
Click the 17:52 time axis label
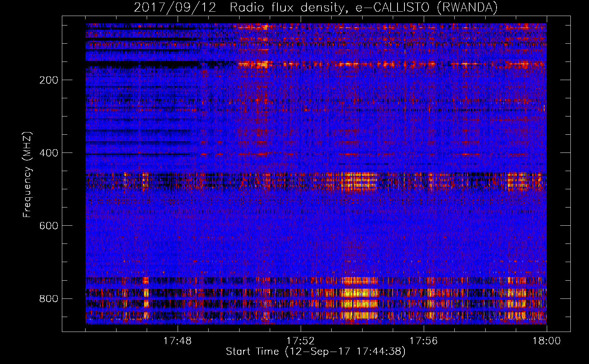[x=300, y=341]
